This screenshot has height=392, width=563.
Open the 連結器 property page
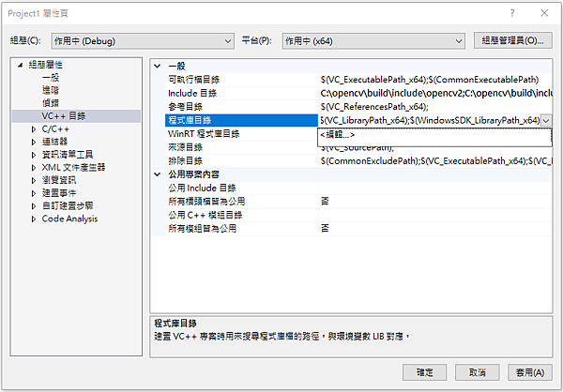[55, 142]
